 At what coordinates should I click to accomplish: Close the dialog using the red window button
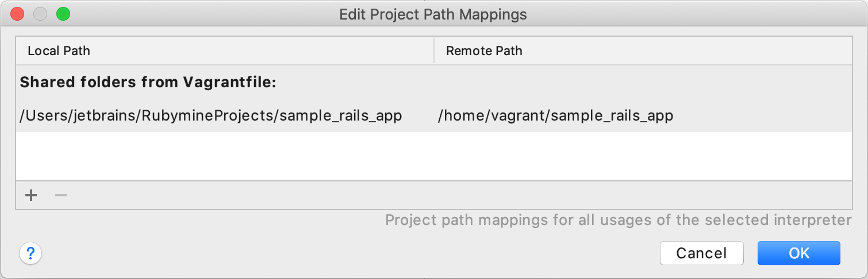tap(17, 14)
